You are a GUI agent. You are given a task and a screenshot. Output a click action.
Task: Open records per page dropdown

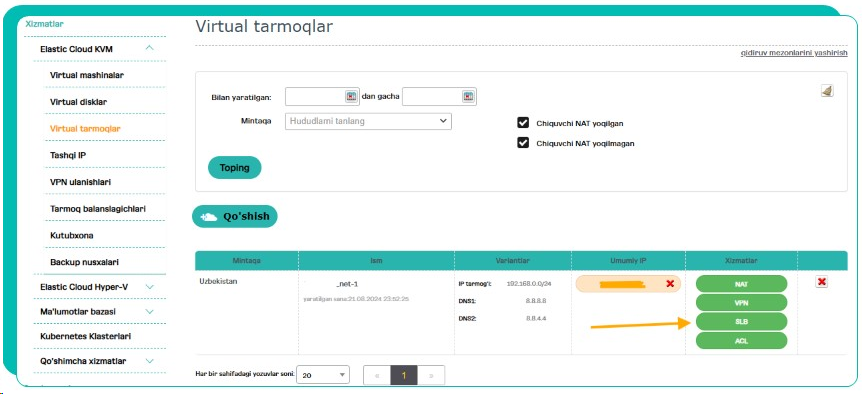[x=323, y=375]
